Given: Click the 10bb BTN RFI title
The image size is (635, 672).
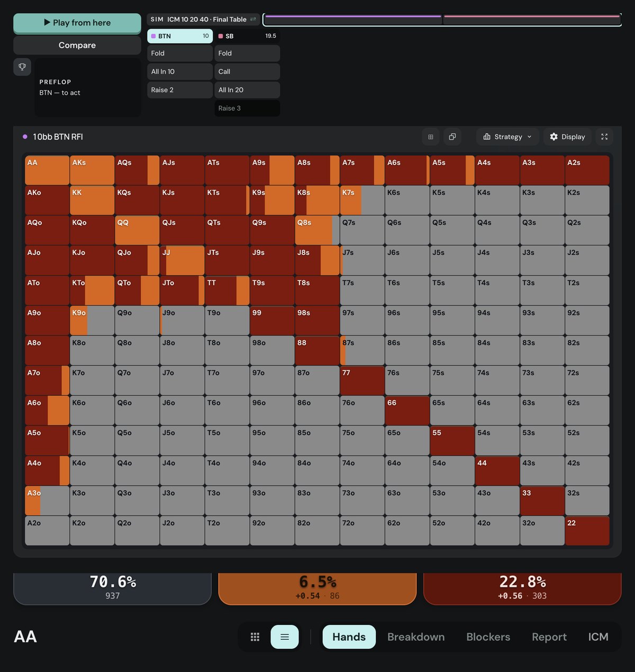Looking at the screenshot, I should 58,137.
